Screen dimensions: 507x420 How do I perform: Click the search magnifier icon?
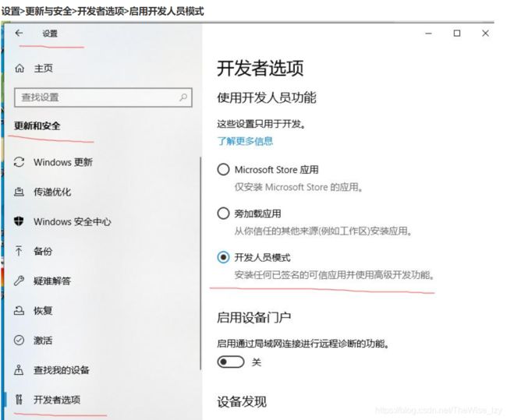[x=183, y=97]
